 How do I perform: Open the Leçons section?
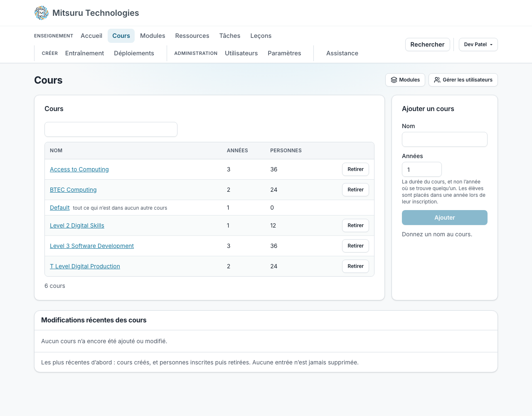point(261,36)
